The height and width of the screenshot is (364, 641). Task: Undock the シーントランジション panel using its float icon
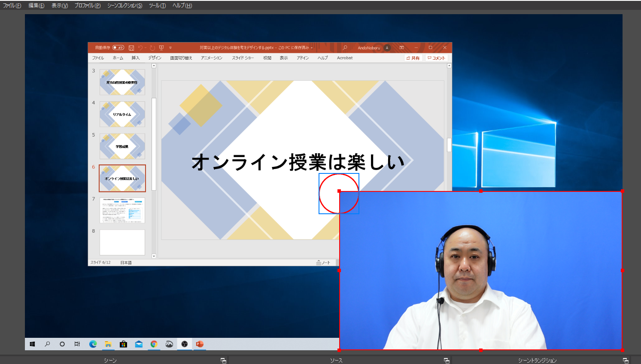(x=626, y=361)
